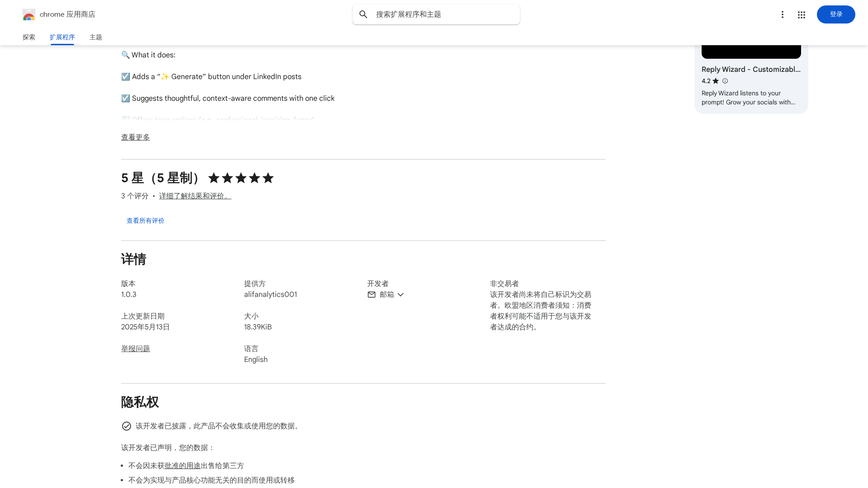The height and width of the screenshot is (488, 868).
Task: Open the Google apps grid
Action: pyautogui.click(x=801, y=14)
